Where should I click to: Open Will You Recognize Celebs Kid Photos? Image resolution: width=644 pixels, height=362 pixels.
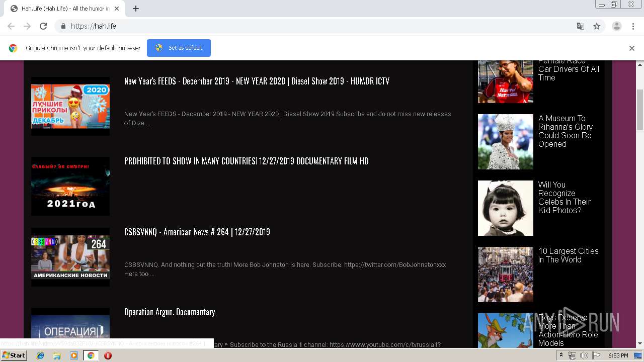[565, 198]
